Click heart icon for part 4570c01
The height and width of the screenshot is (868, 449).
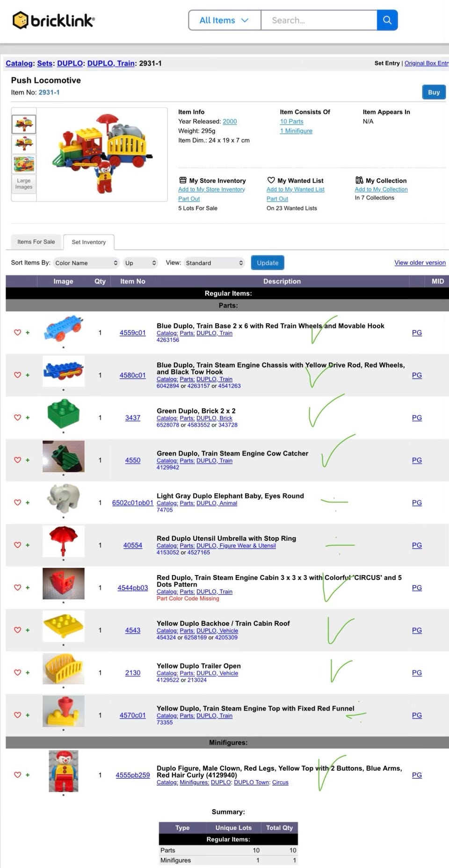[17, 715]
